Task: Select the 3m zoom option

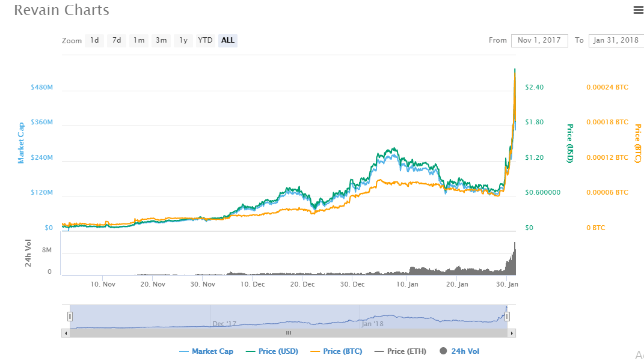Action: pyautogui.click(x=161, y=41)
